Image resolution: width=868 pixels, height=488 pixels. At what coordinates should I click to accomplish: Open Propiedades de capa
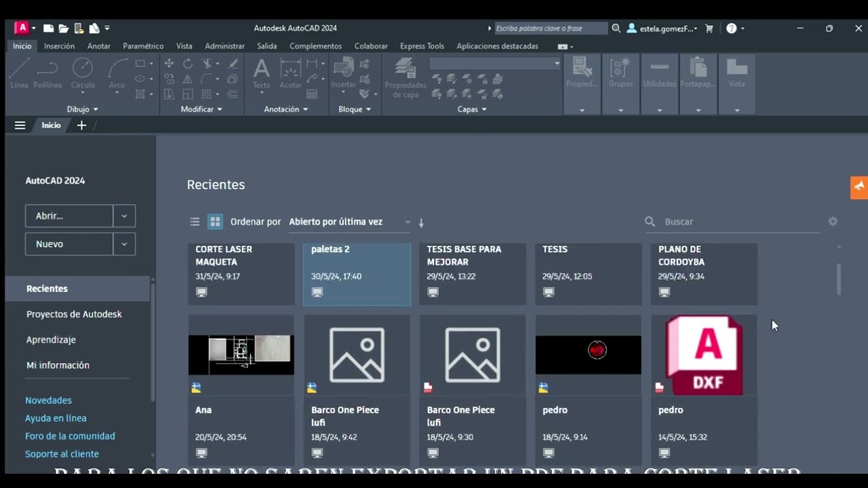(406, 78)
